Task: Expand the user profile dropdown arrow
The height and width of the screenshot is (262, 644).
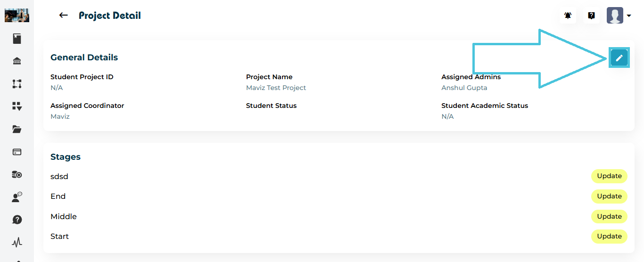Action: click(629, 16)
